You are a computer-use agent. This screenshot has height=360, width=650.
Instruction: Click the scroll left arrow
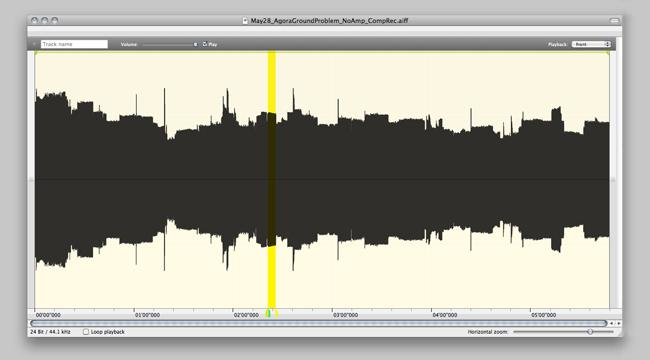(611, 323)
